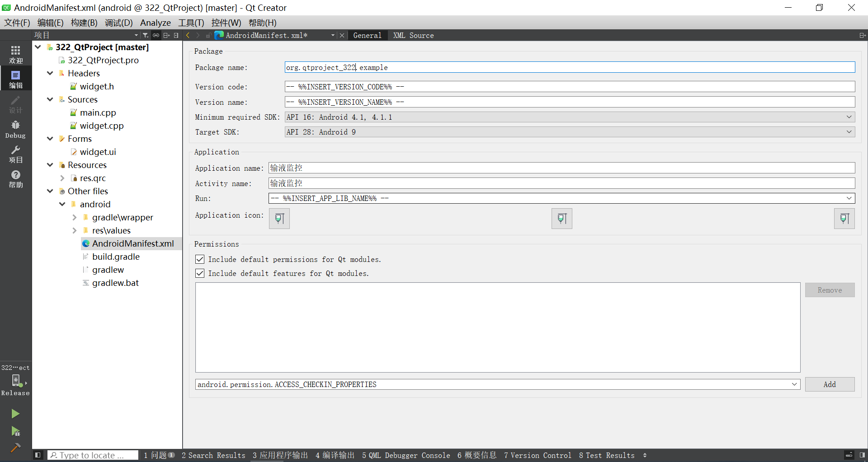Expand the res\values folder

point(75,230)
